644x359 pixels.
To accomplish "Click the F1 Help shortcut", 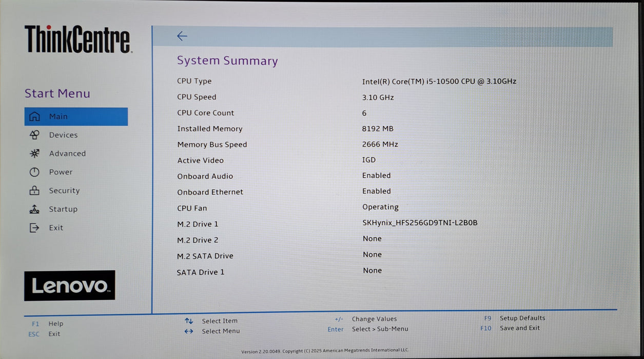I will click(47, 324).
